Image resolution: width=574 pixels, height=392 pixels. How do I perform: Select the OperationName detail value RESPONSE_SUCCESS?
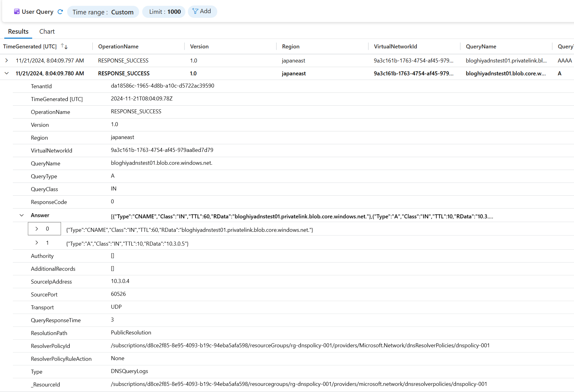pos(136,111)
